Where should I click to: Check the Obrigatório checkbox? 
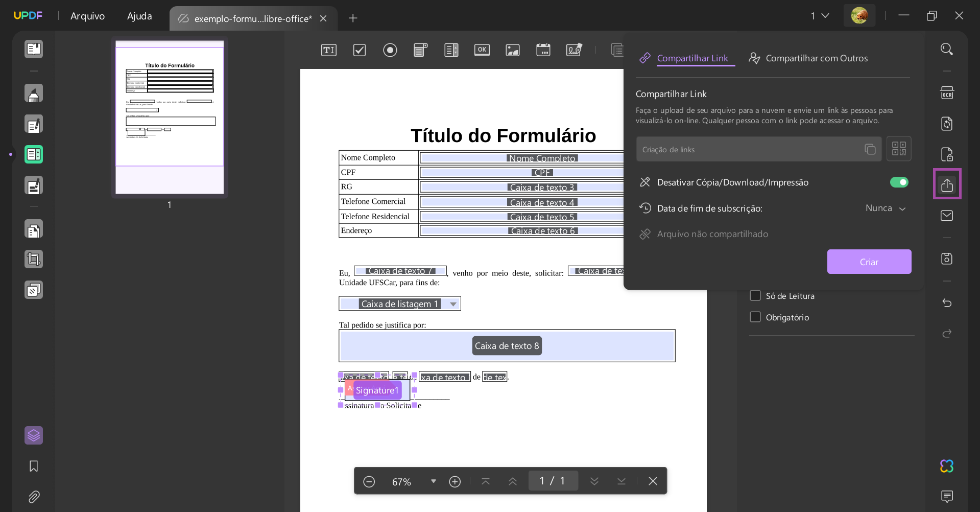pos(755,317)
